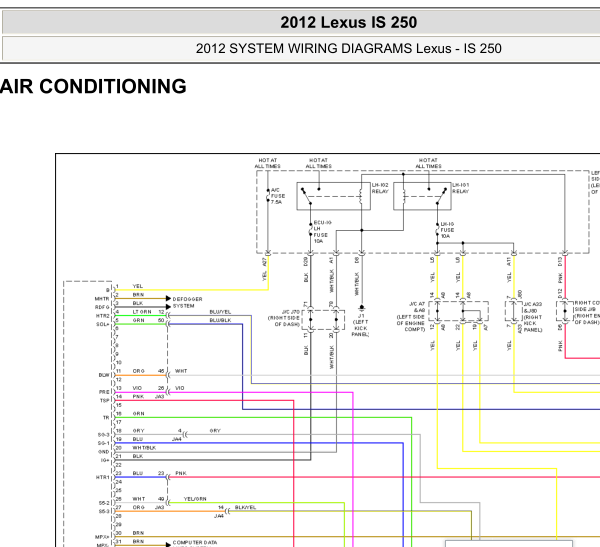The width and height of the screenshot is (600, 547).
Task: Click the "LH-IG2 RELAY" label
Action: click(x=380, y=188)
